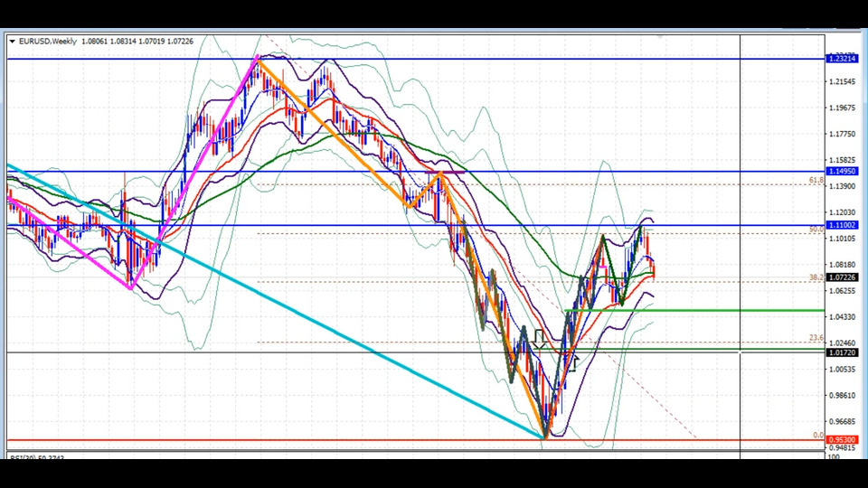The height and width of the screenshot is (488, 868).
Task: Click the 1.06255 price scale value
Action: click(x=842, y=291)
